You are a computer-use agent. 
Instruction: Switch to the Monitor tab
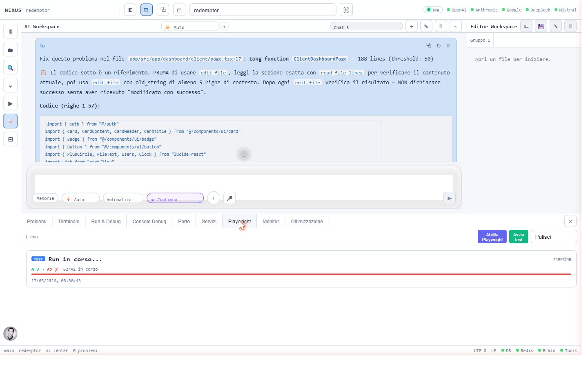pos(271,221)
